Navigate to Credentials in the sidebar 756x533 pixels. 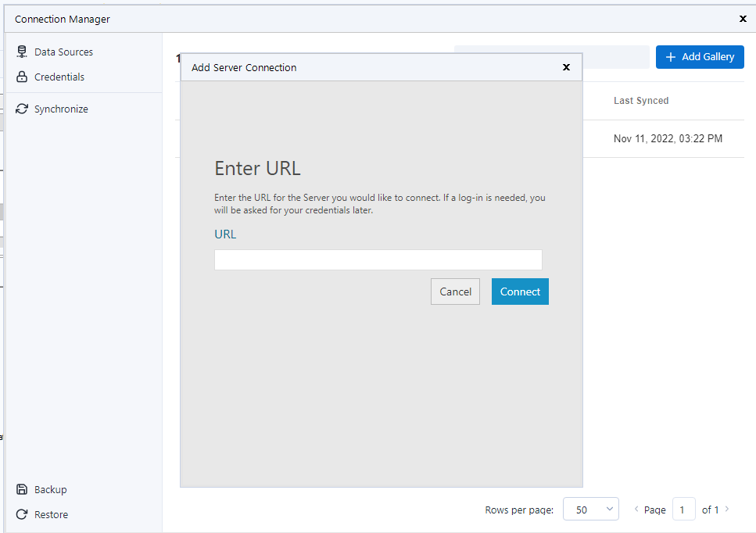[x=59, y=77]
